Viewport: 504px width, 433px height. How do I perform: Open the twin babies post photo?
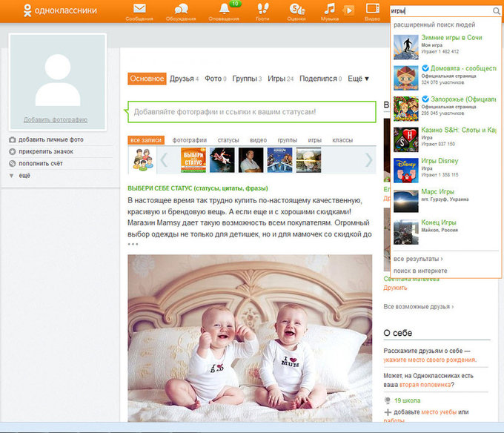[250, 338]
